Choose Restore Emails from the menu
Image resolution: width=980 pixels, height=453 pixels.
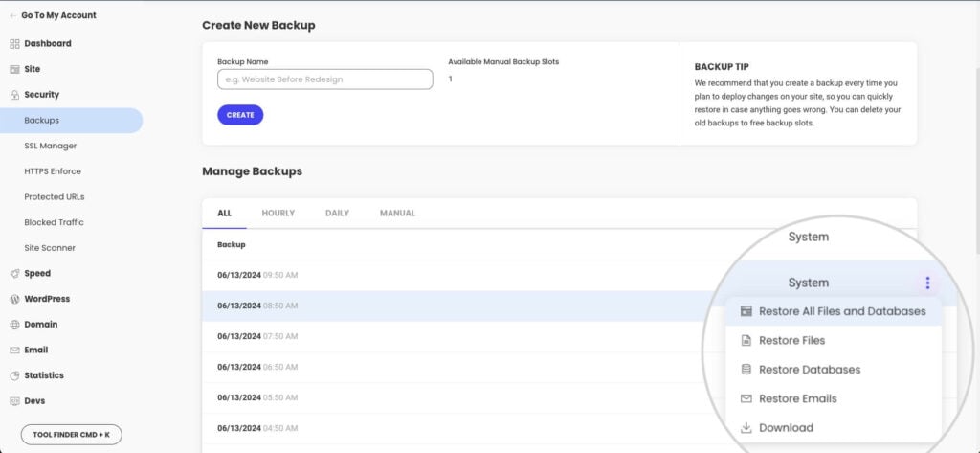[834, 398]
